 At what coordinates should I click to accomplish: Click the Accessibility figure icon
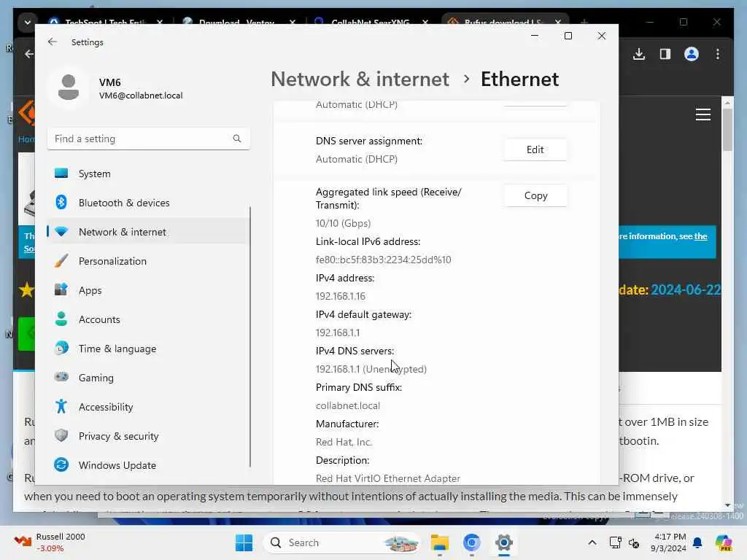pyautogui.click(x=61, y=406)
